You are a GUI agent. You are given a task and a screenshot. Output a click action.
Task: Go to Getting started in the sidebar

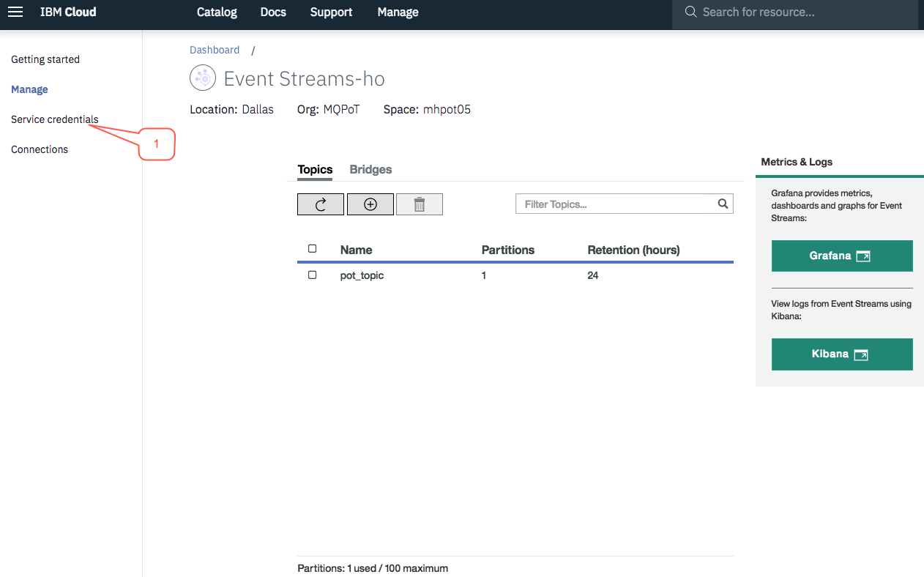tap(45, 59)
